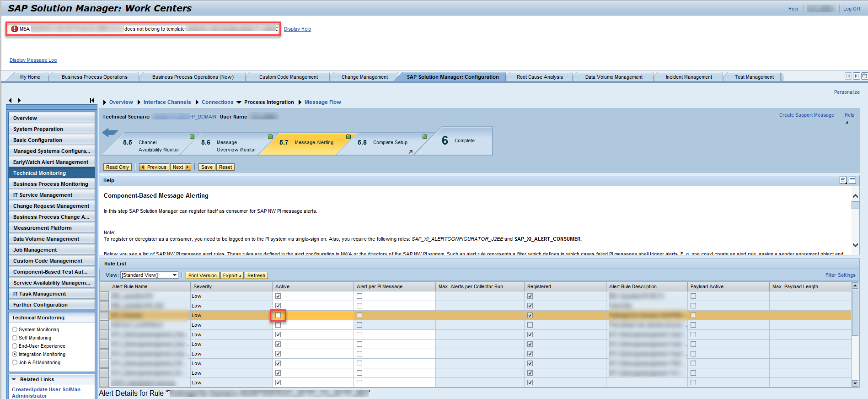
Task: Expand the Process Integration breadcrumb step
Action: click(x=239, y=102)
